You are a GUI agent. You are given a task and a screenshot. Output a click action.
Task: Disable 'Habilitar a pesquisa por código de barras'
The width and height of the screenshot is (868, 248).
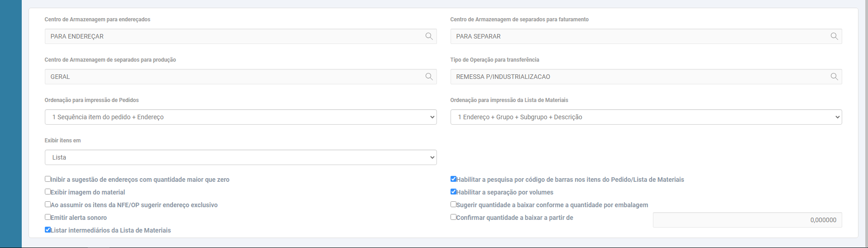pyautogui.click(x=453, y=179)
